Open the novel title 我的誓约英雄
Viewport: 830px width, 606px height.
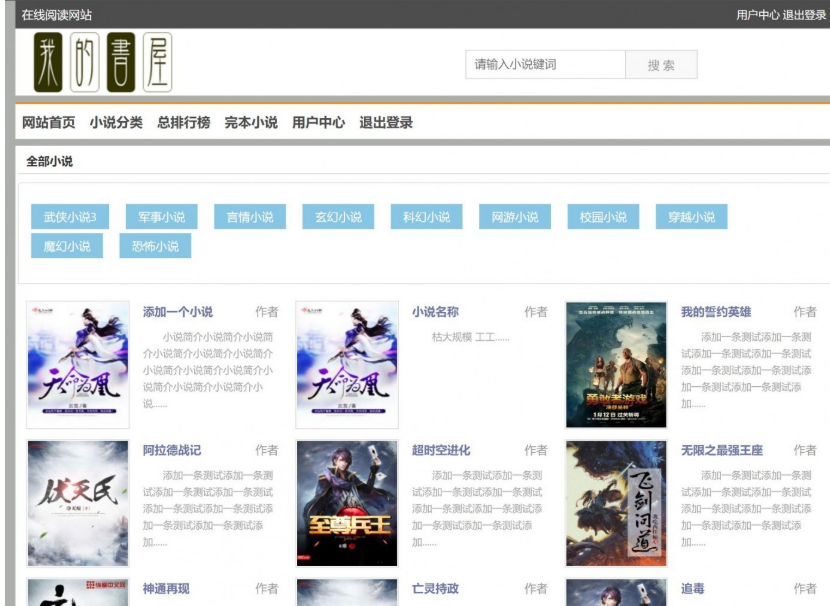716,312
